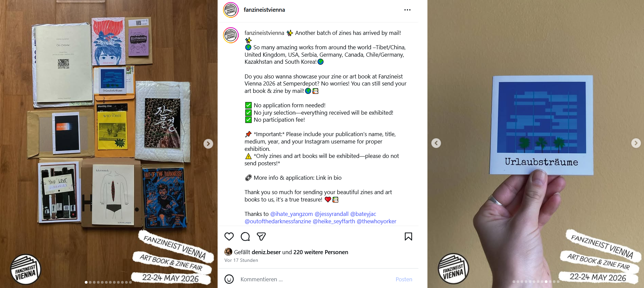The height and width of the screenshot is (288, 644).
Task: Like the post with heart icon
Action: 229,236
